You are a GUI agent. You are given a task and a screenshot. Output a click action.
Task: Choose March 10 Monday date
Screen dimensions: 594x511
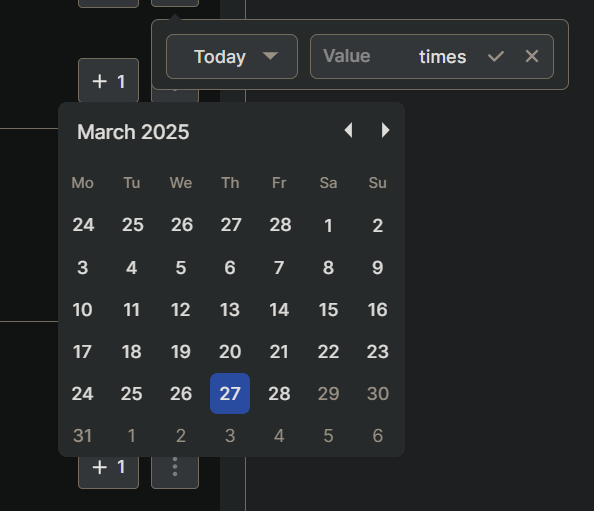pyautogui.click(x=83, y=309)
